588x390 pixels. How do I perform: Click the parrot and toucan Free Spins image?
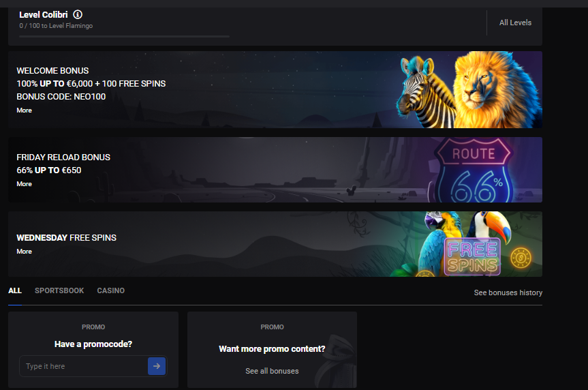467,245
